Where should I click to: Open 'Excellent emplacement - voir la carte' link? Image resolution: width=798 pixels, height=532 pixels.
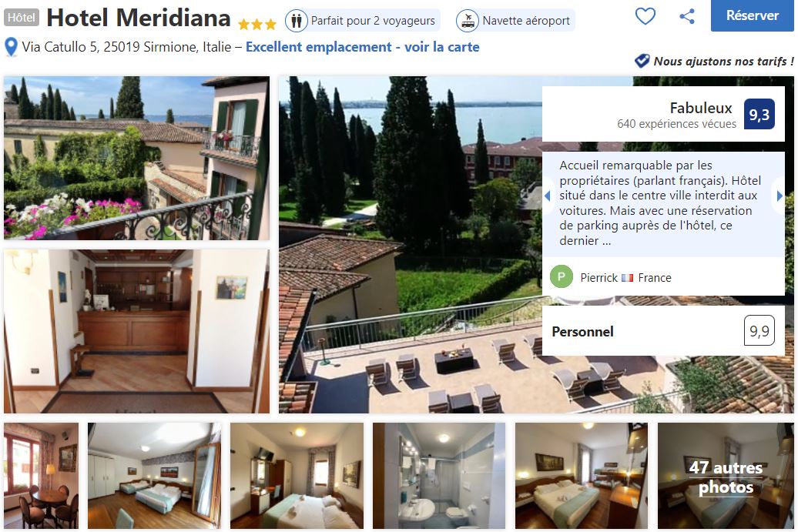pos(362,47)
